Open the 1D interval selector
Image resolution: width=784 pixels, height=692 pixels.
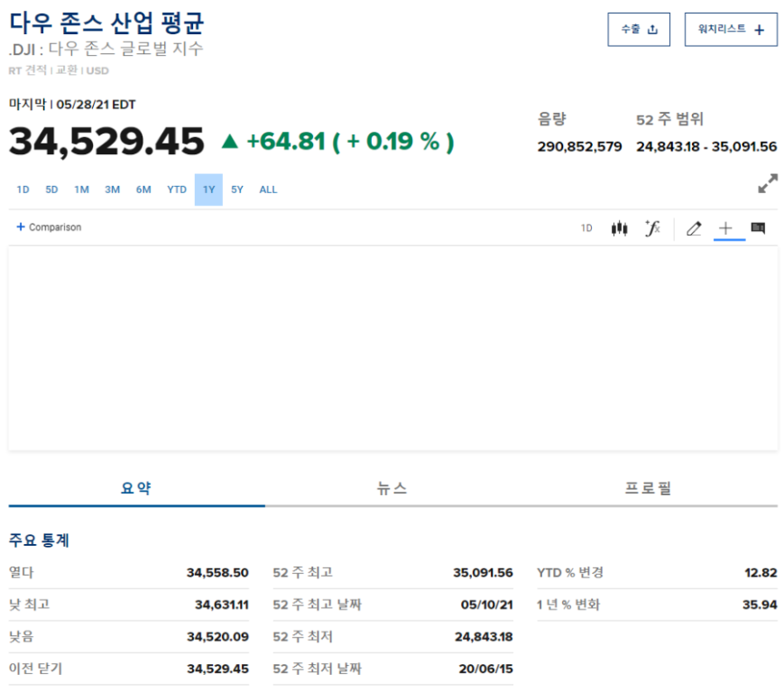pyautogui.click(x=586, y=228)
